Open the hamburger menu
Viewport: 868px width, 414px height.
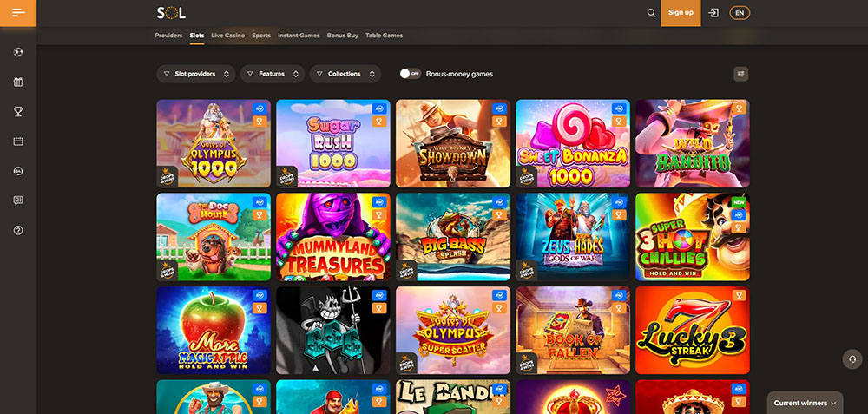[x=18, y=13]
